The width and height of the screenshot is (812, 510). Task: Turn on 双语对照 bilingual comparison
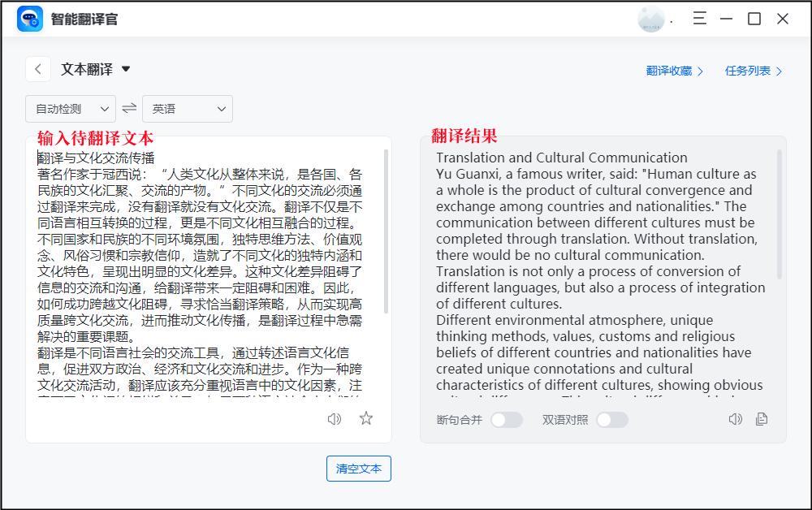[613, 420]
